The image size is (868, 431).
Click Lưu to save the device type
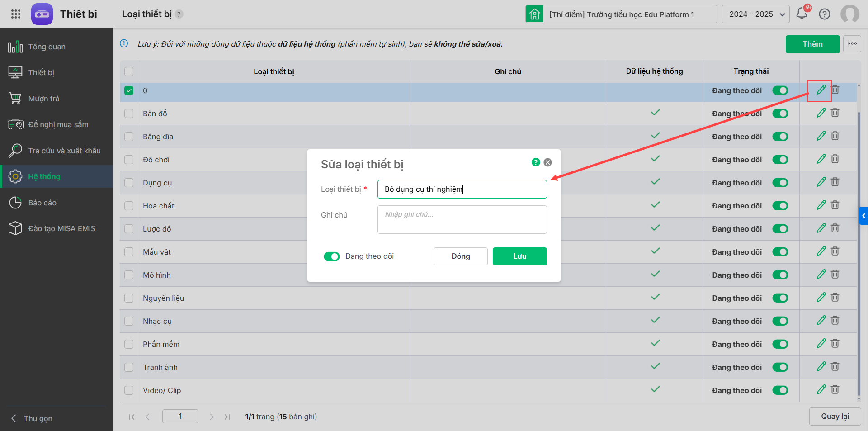(x=520, y=256)
